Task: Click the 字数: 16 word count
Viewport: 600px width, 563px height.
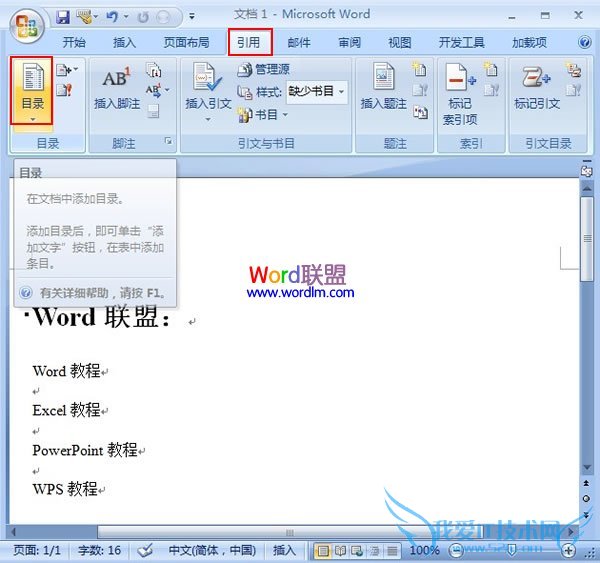Action: (x=99, y=550)
